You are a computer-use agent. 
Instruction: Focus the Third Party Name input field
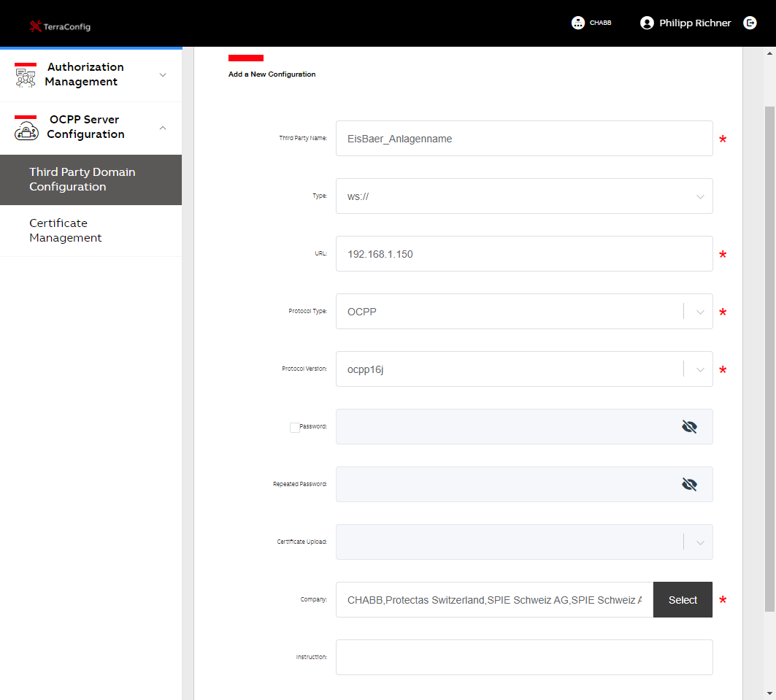(524, 139)
